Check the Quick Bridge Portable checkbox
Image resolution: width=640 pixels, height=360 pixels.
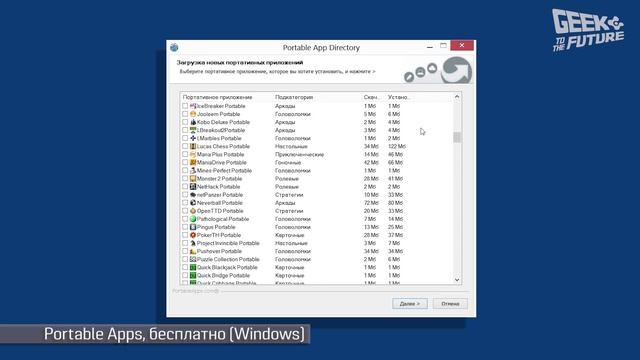pyautogui.click(x=185, y=276)
